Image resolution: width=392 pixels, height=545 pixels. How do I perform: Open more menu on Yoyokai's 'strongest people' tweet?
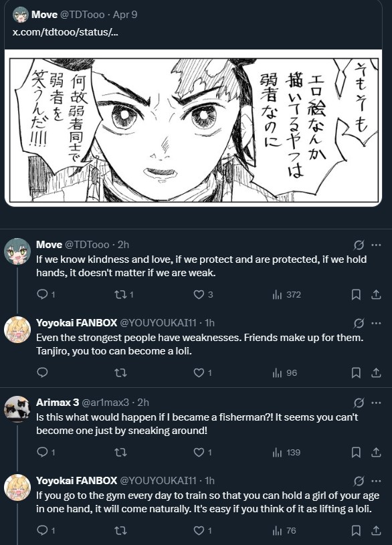(x=376, y=323)
